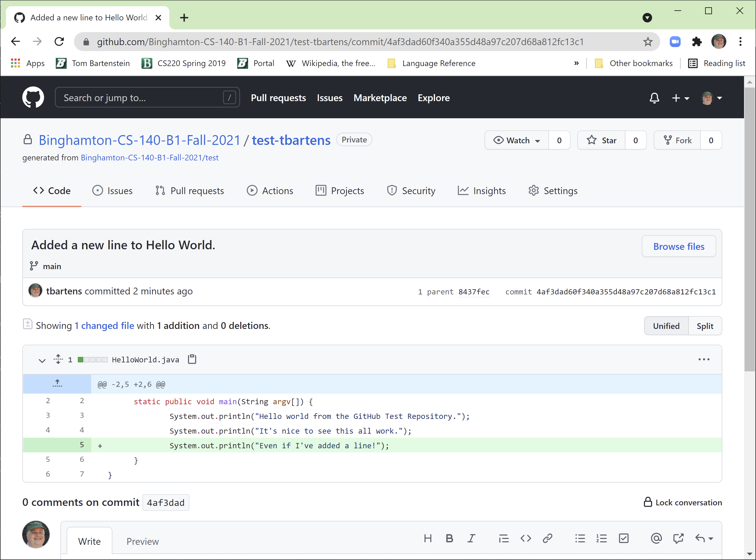Insert a link via comment toolbar
Viewport: 756px width, 560px height.
point(547,538)
